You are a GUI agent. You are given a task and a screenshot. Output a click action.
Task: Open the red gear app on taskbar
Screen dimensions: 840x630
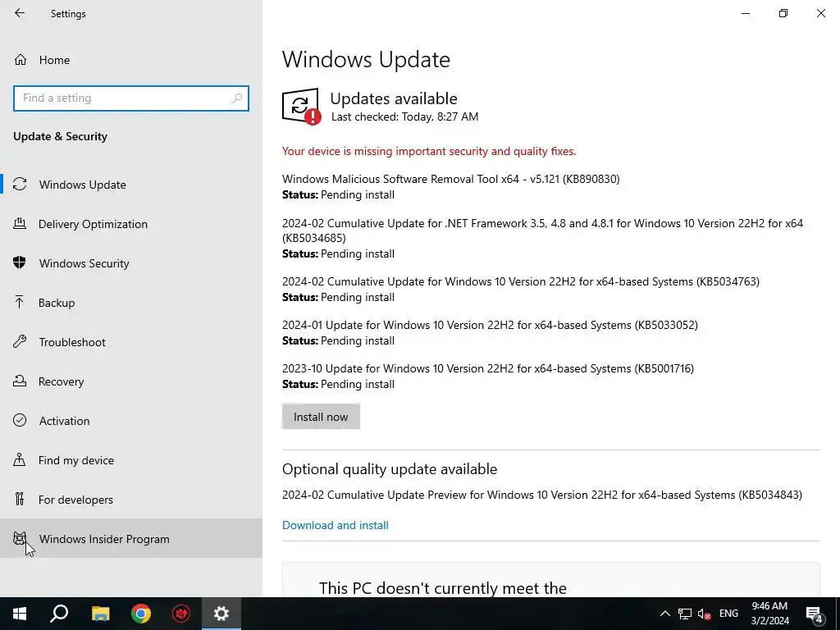(181, 614)
